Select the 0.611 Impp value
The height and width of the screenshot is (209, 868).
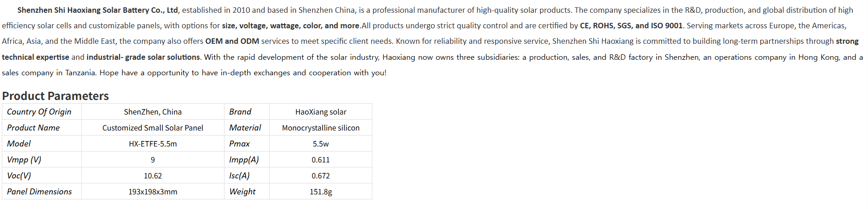[x=320, y=160]
